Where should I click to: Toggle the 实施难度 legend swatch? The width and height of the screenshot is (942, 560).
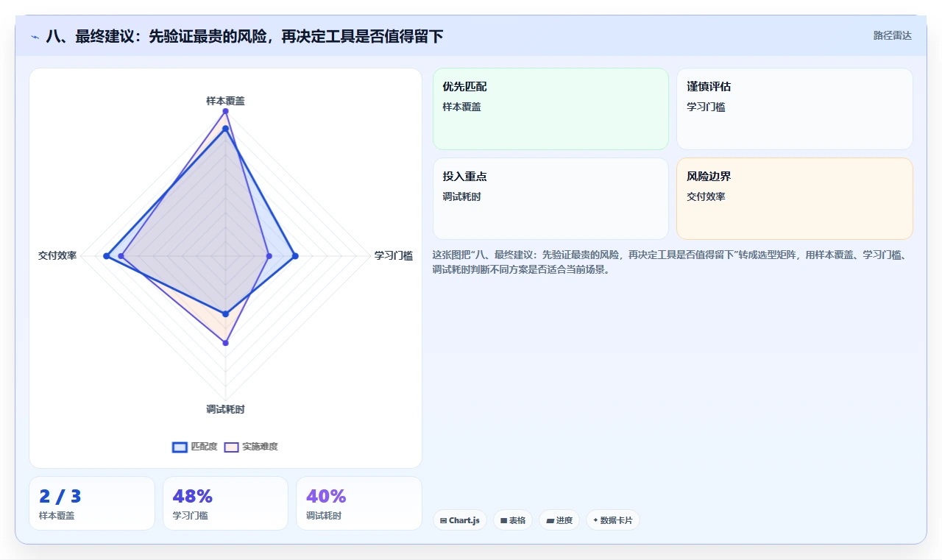(x=232, y=447)
